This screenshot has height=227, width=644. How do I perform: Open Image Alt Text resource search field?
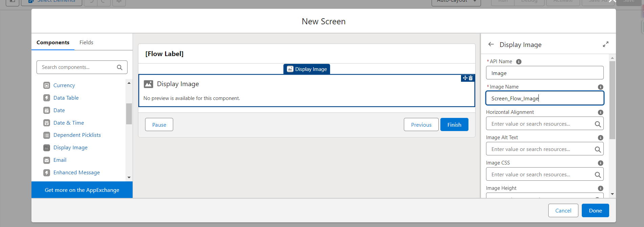541,149
